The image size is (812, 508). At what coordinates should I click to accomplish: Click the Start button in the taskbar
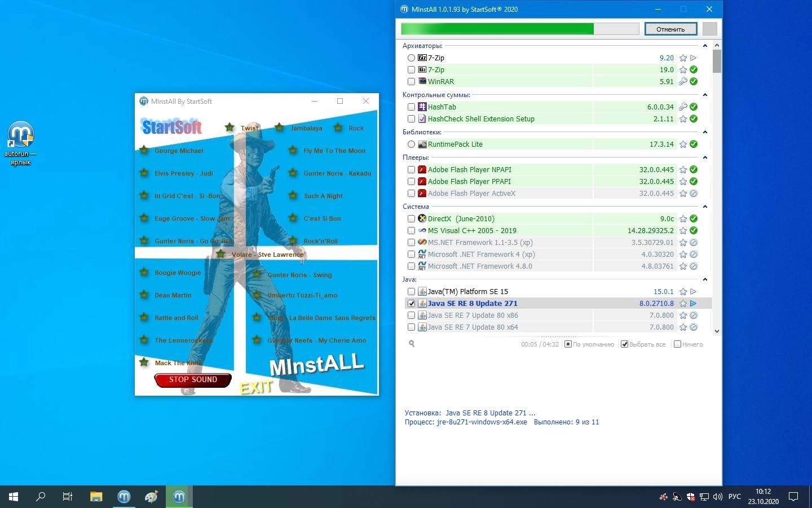click(14, 497)
